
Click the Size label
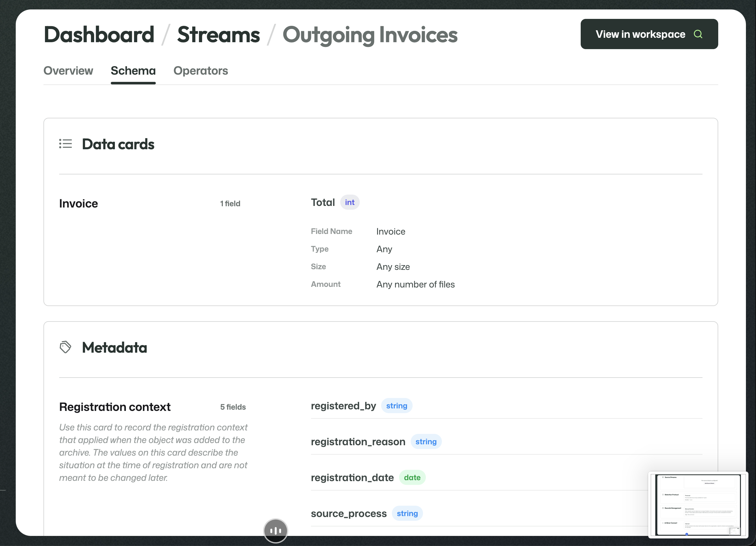[318, 266]
